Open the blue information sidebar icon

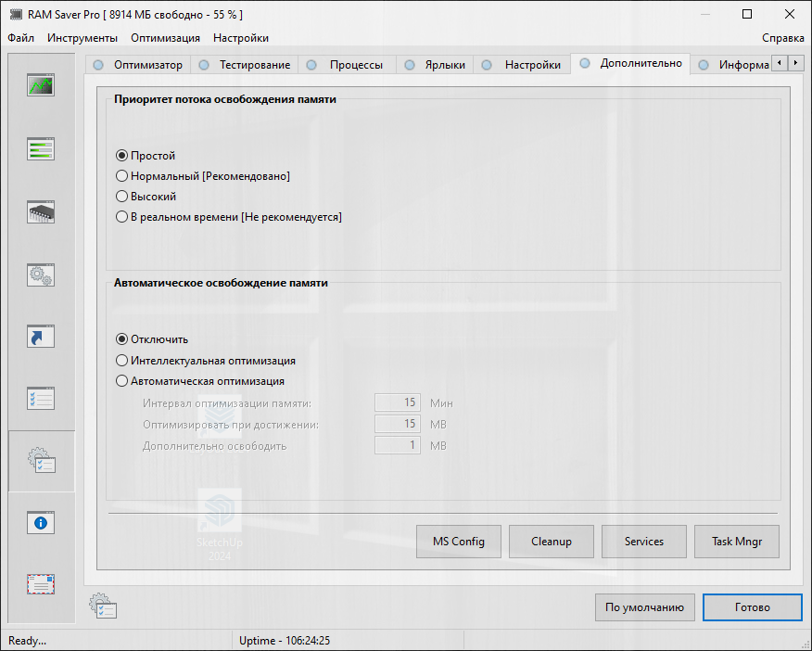pyautogui.click(x=41, y=523)
